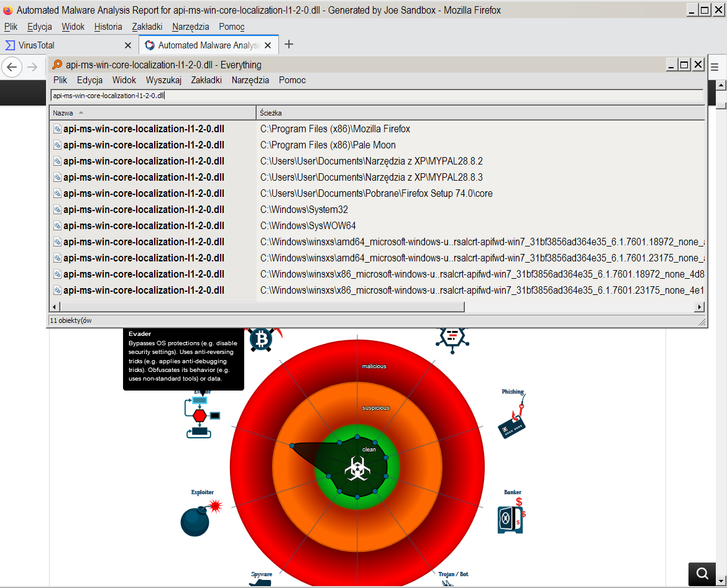Open the Firefox hamburger menu
Screen dimensions: 727x588
[x=715, y=67]
